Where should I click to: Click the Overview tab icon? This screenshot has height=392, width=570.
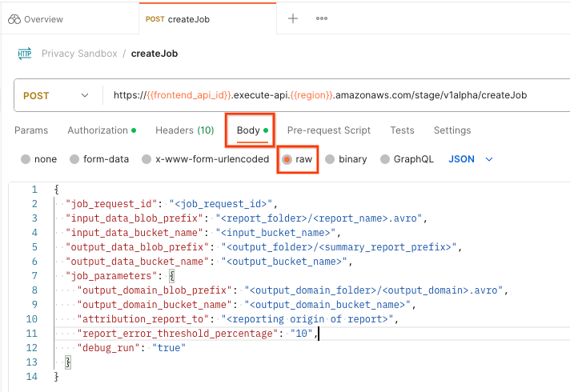pyautogui.click(x=13, y=18)
